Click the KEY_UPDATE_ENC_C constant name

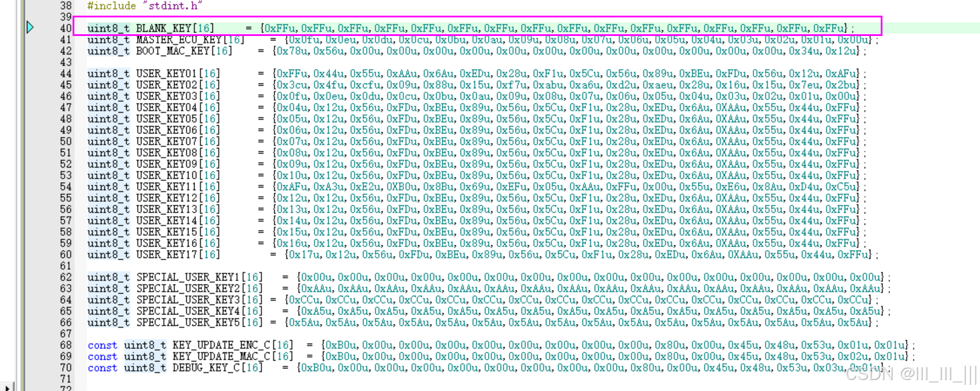[221, 345]
